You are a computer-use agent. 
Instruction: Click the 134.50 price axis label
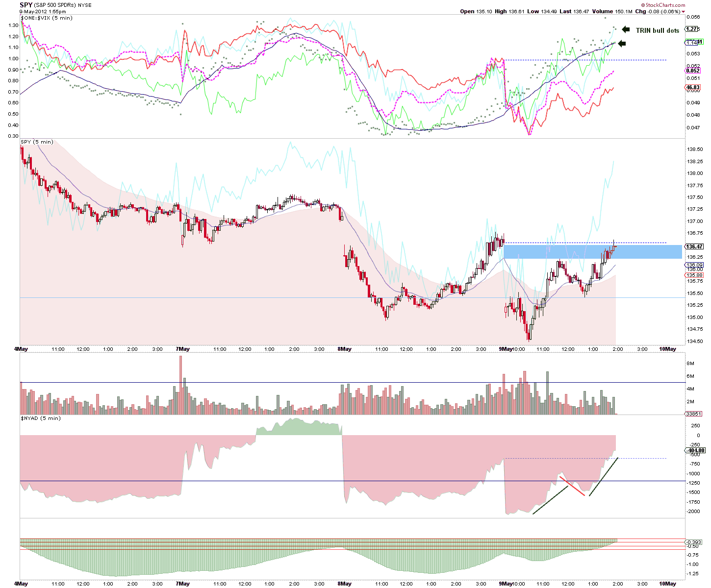point(694,342)
